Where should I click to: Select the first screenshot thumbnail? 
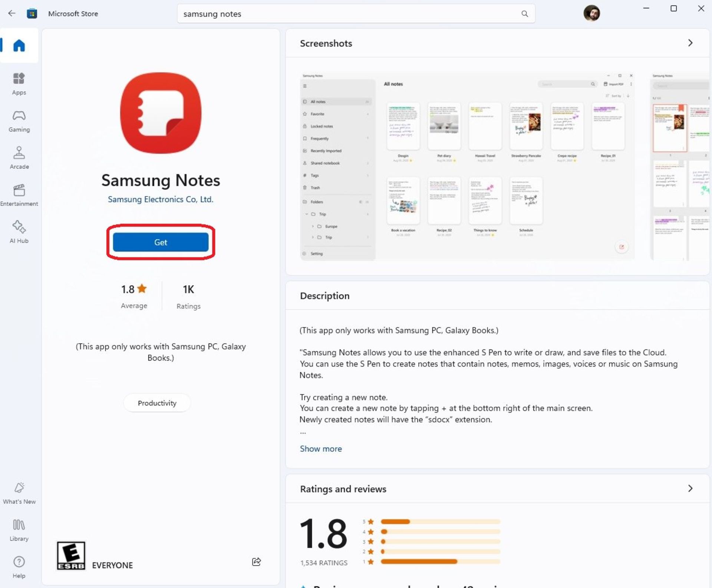tap(467, 165)
